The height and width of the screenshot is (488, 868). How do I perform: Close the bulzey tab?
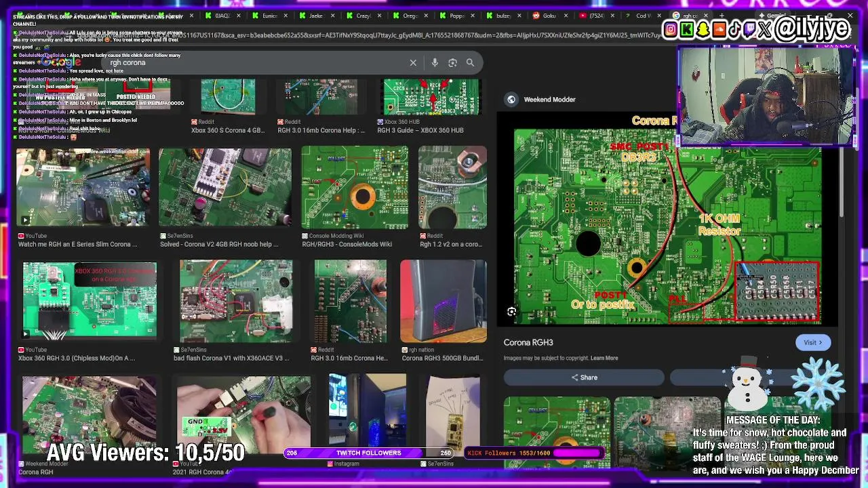(519, 16)
